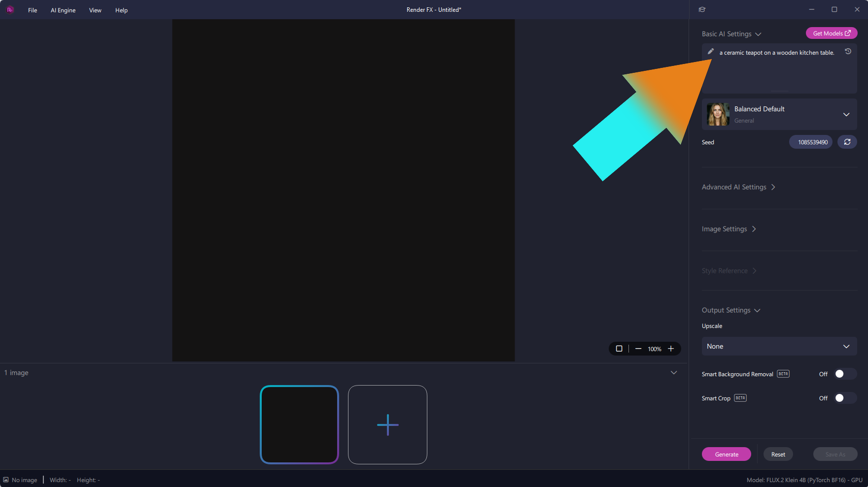The image size is (868, 487).
Task: Select the first blank image thumbnail
Action: coord(299,424)
